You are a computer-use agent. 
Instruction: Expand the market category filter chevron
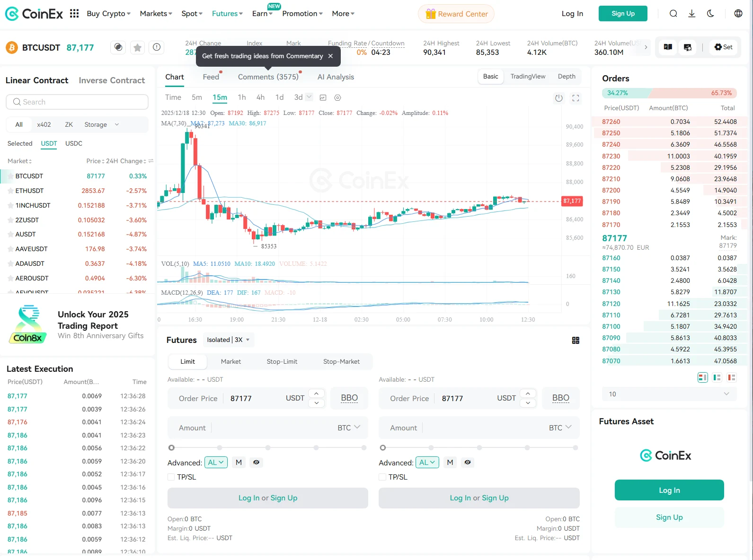click(117, 124)
